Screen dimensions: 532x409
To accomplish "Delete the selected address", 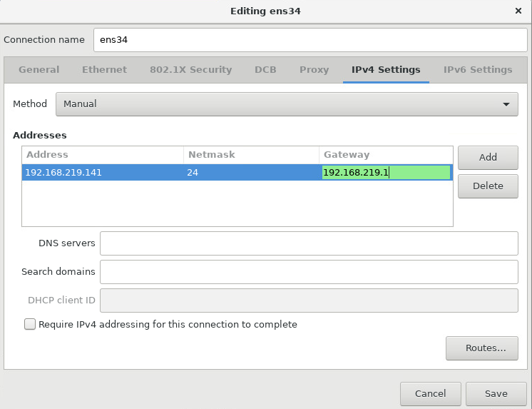I will tap(488, 186).
